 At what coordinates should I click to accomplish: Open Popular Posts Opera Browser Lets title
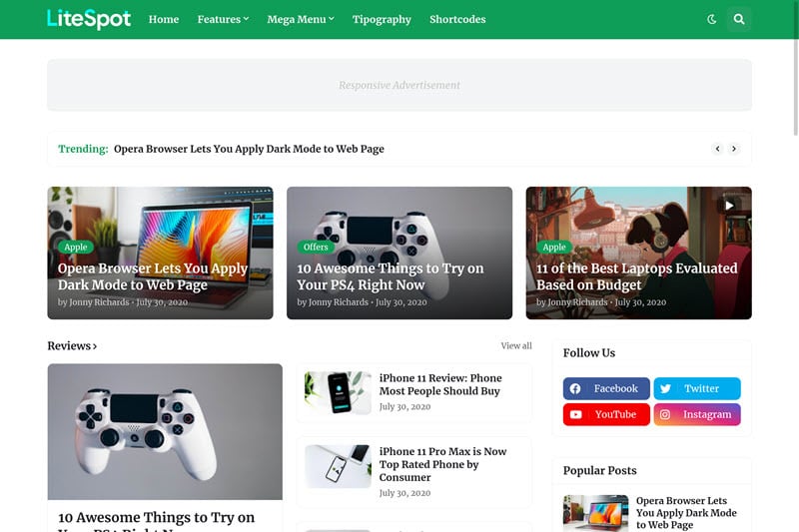(x=686, y=513)
